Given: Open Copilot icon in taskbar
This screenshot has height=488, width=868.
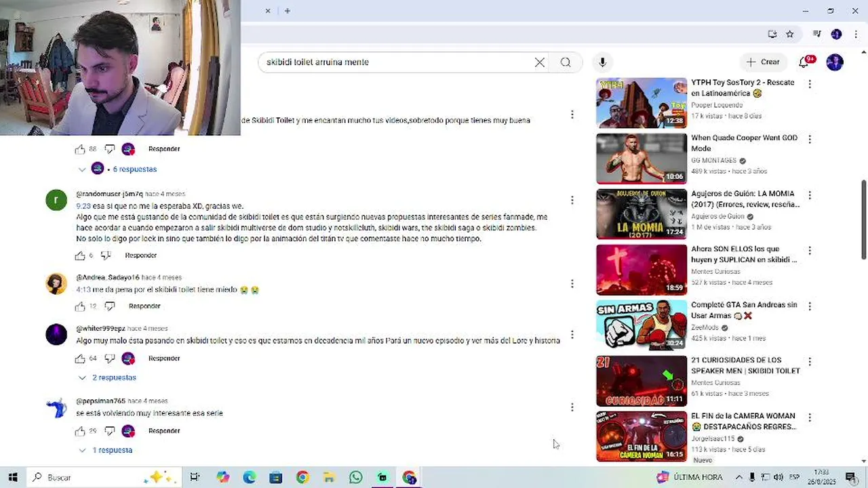Looking at the screenshot, I should (222, 477).
